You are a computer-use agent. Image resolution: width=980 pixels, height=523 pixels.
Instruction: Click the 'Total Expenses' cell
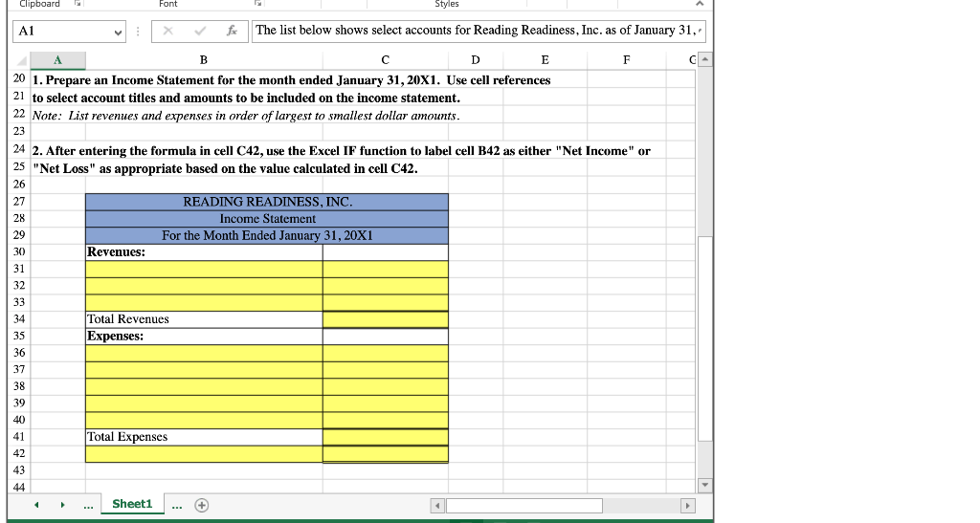pos(204,437)
